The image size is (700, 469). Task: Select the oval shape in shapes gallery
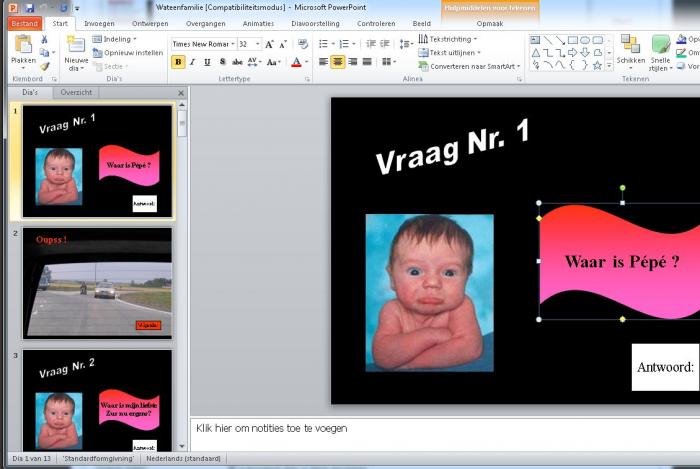click(x=585, y=40)
